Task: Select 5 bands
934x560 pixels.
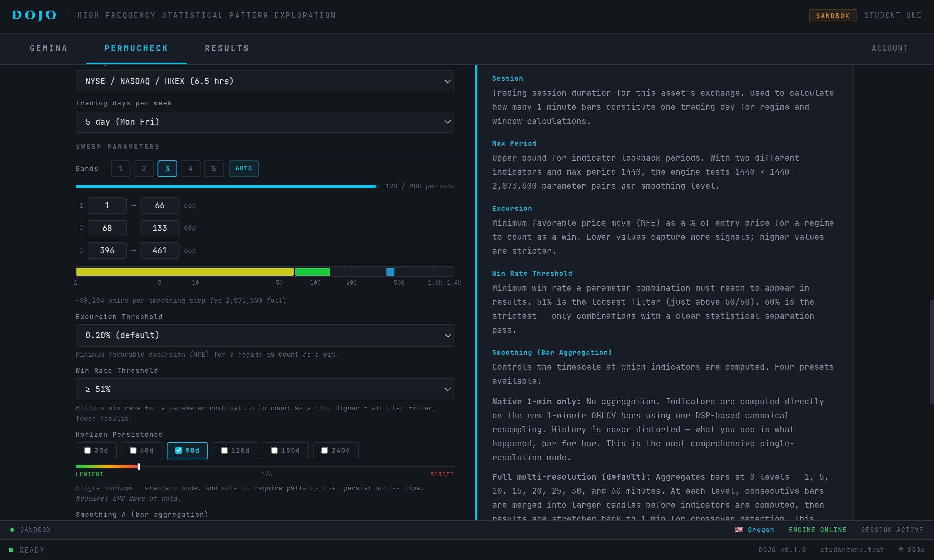Action: coord(214,169)
